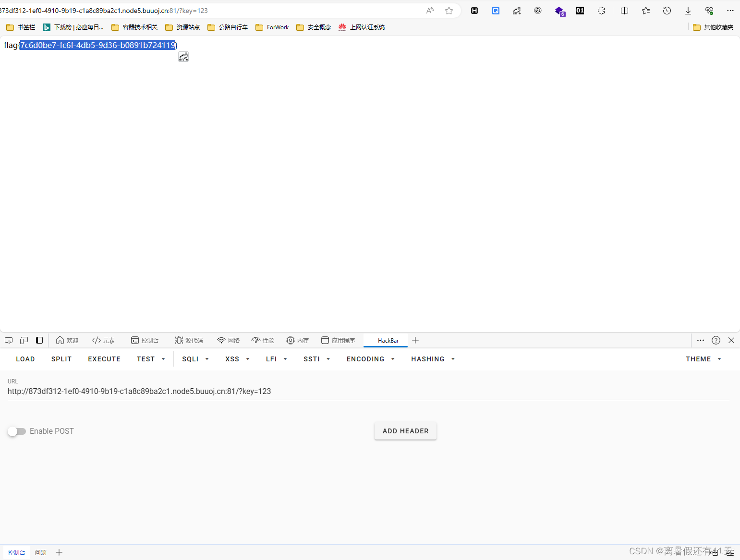Image resolution: width=740 pixels, height=560 pixels.
Task: Open the translate extension icon in toolbar
Action: pyautogui.click(x=517, y=11)
